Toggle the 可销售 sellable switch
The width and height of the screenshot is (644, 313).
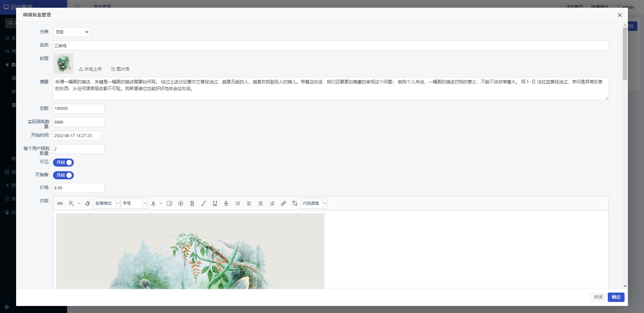pos(63,175)
